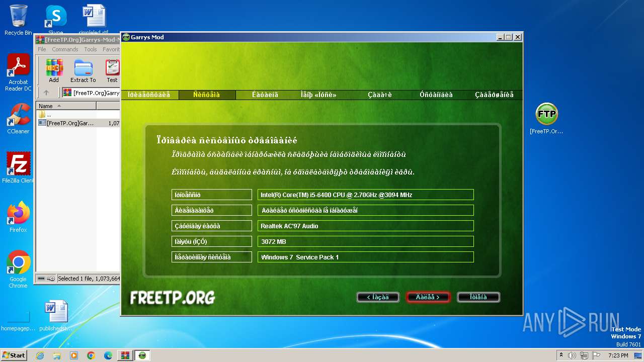
Task: Click the installer's button with '<' (Back)
Action: click(378, 297)
